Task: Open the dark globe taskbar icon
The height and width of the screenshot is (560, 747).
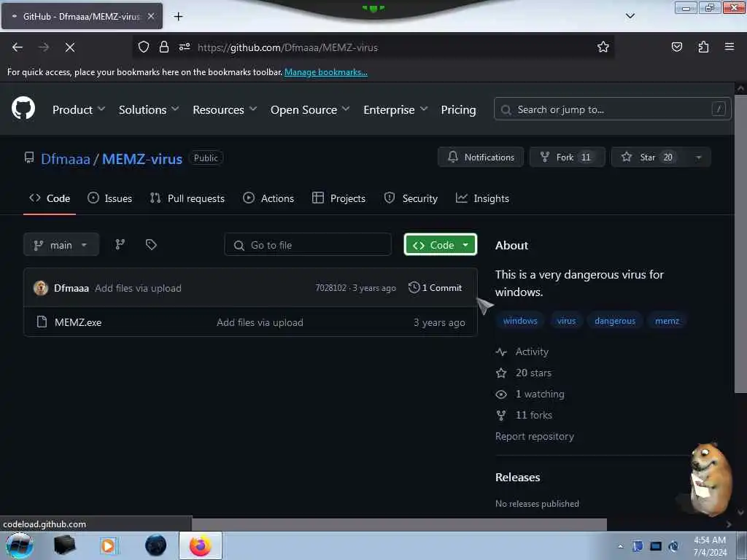Action: pyautogui.click(x=156, y=545)
